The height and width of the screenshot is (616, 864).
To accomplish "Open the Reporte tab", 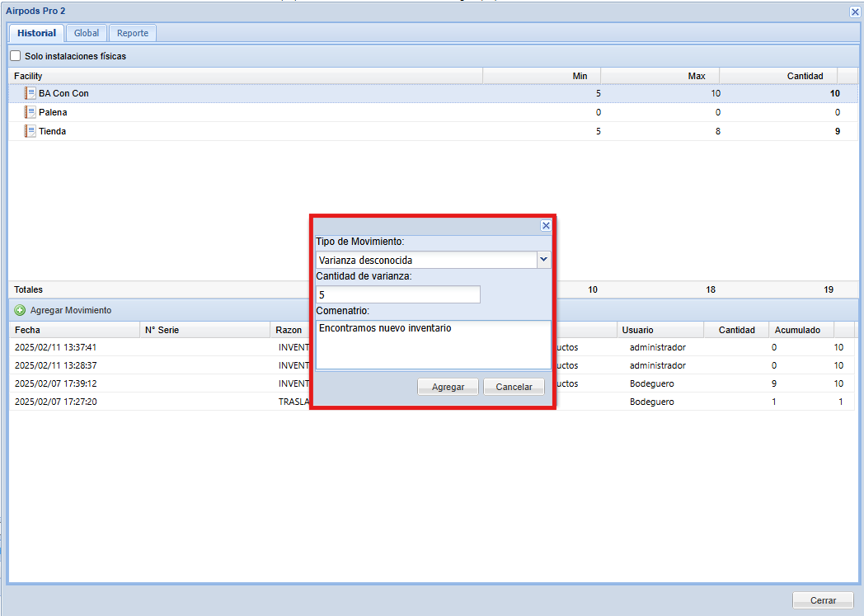I will click(x=133, y=33).
